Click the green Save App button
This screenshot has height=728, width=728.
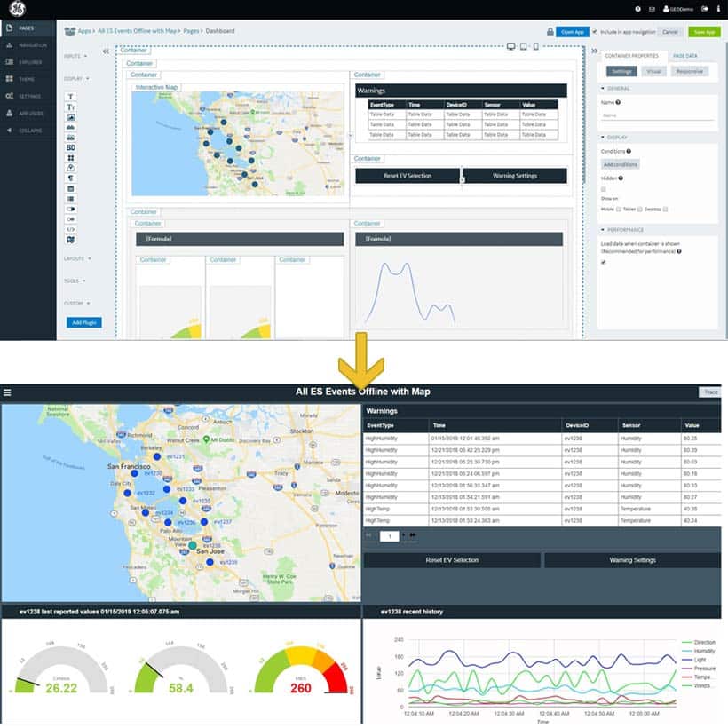click(704, 32)
